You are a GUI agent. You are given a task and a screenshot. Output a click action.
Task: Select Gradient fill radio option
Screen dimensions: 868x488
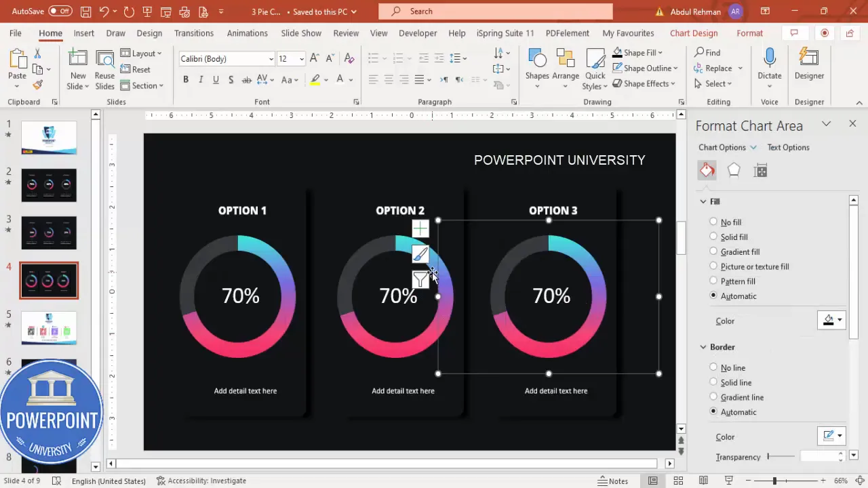[x=713, y=251]
